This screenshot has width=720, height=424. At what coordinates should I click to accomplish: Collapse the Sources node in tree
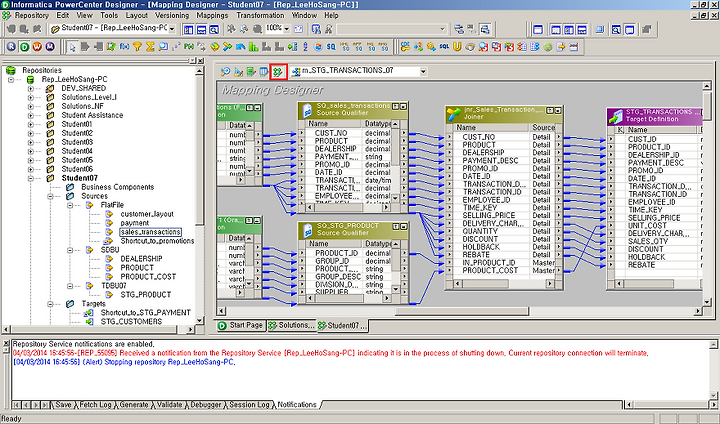(51, 196)
